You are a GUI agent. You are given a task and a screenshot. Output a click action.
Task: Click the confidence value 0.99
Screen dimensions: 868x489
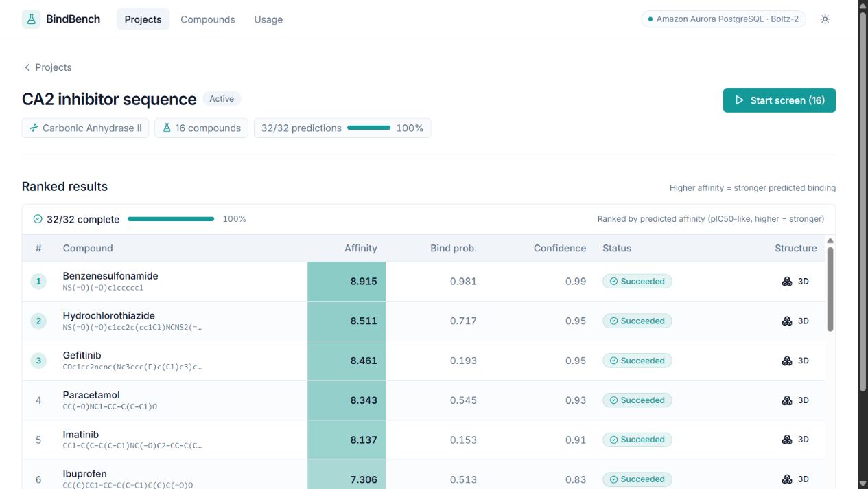coord(576,281)
